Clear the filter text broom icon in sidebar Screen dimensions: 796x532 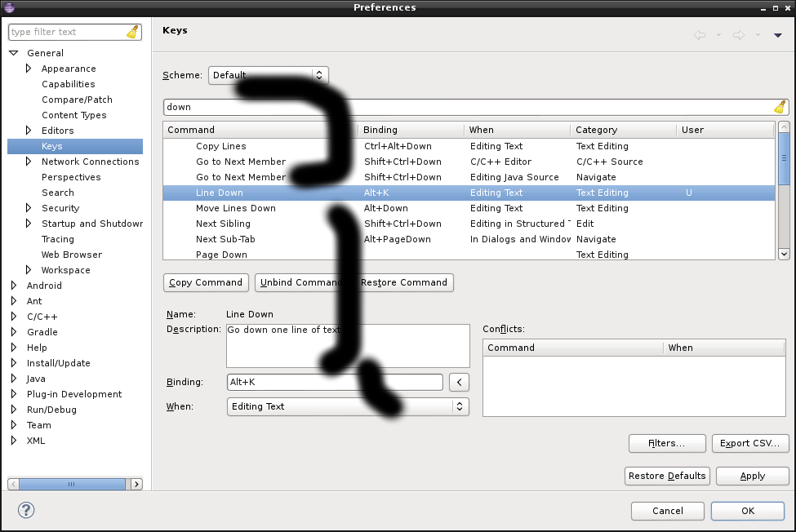pyautogui.click(x=133, y=33)
